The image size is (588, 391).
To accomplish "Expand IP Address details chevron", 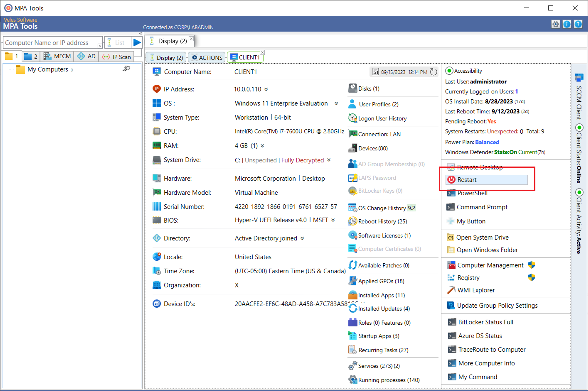I will [266, 89].
